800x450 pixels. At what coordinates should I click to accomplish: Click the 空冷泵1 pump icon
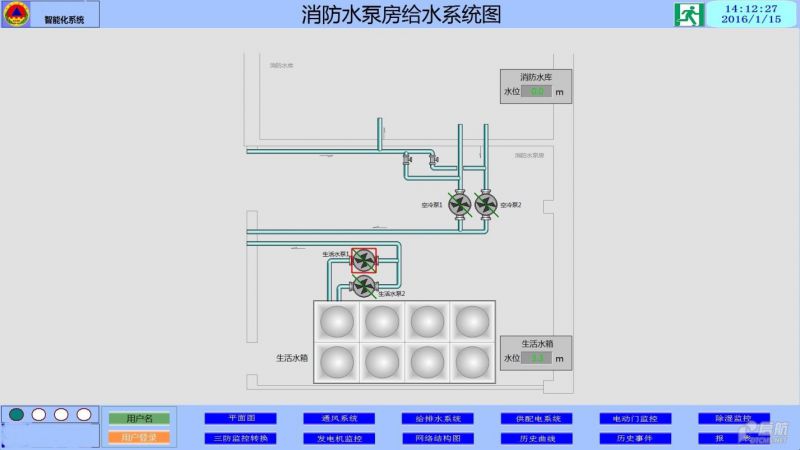click(x=460, y=204)
